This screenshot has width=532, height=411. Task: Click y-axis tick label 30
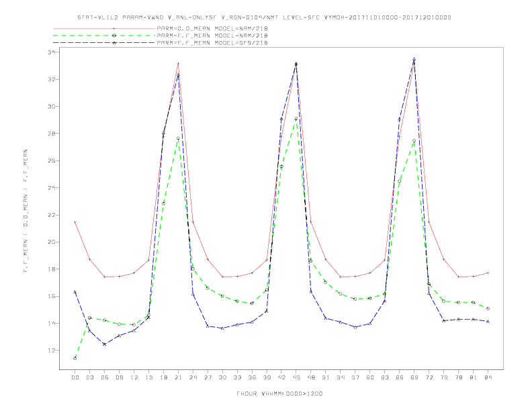pos(52,107)
